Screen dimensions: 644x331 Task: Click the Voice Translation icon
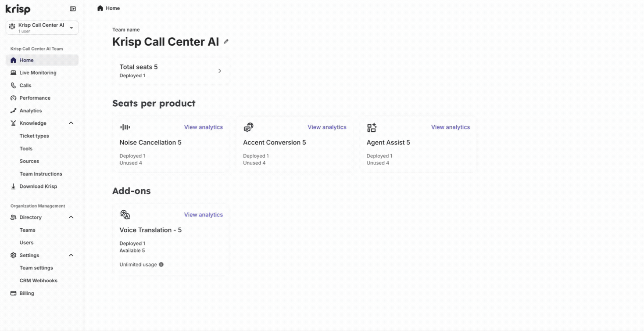coord(125,215)
